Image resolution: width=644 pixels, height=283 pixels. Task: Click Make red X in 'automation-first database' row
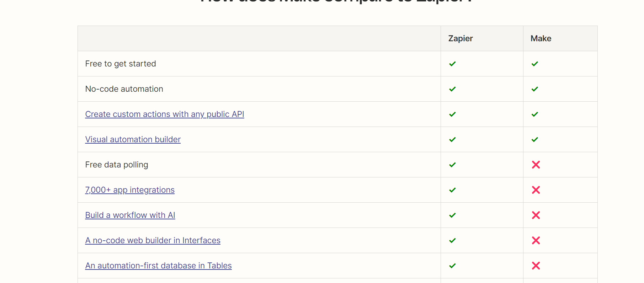(x=536, y=266)
